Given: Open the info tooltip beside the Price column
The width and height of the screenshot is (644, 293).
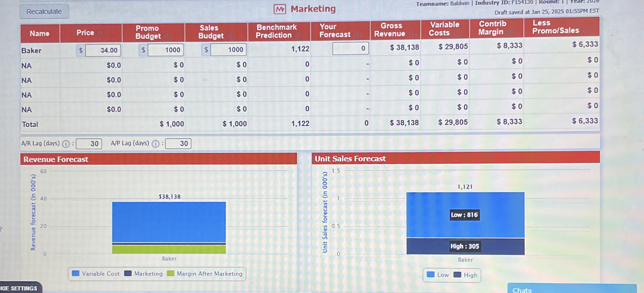Looking at the screenshot, I should tap(102, 33).
